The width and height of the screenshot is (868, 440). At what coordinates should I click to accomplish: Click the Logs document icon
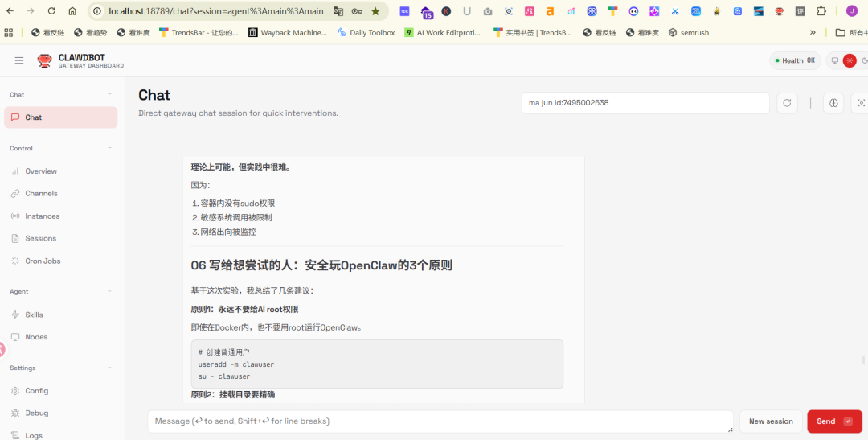15,435
